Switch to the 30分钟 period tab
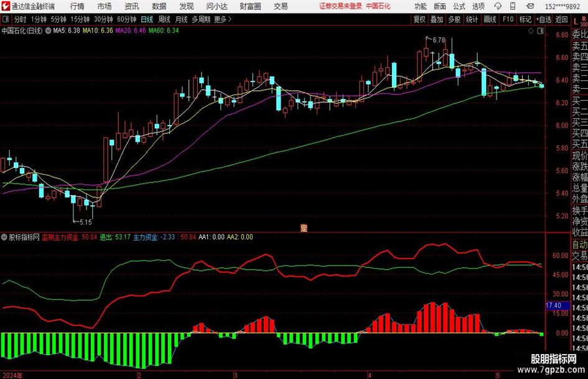This screenshot has width=588, height=379. [x=103, y=19]
